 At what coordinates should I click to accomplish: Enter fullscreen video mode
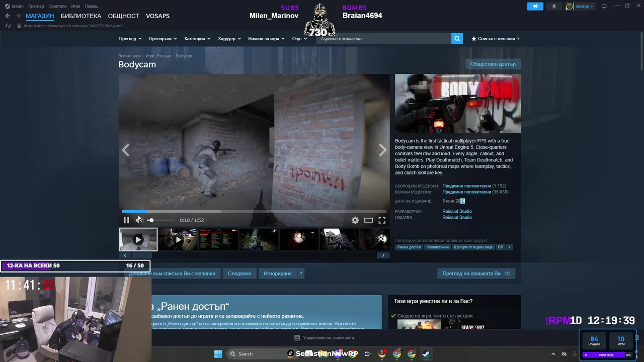tap(382, 220)
